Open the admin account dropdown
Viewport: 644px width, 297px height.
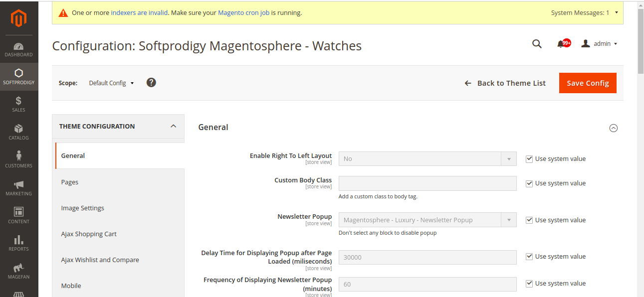point(600,44)
